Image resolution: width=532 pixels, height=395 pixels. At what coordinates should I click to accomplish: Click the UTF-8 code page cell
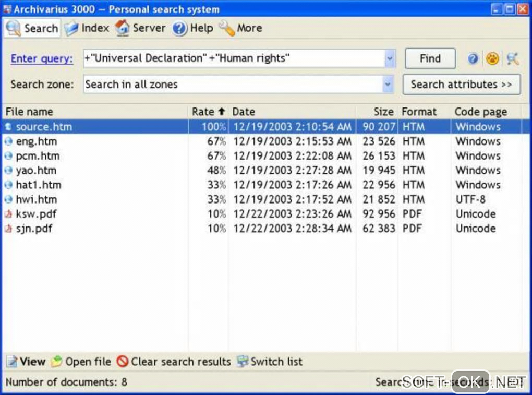click(470, 199)
